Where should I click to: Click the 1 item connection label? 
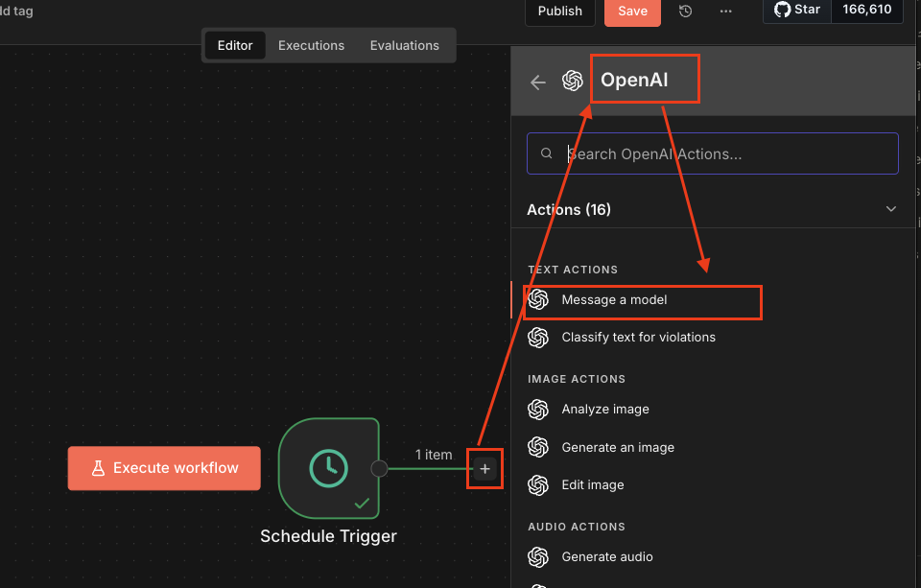pos(434,455)
